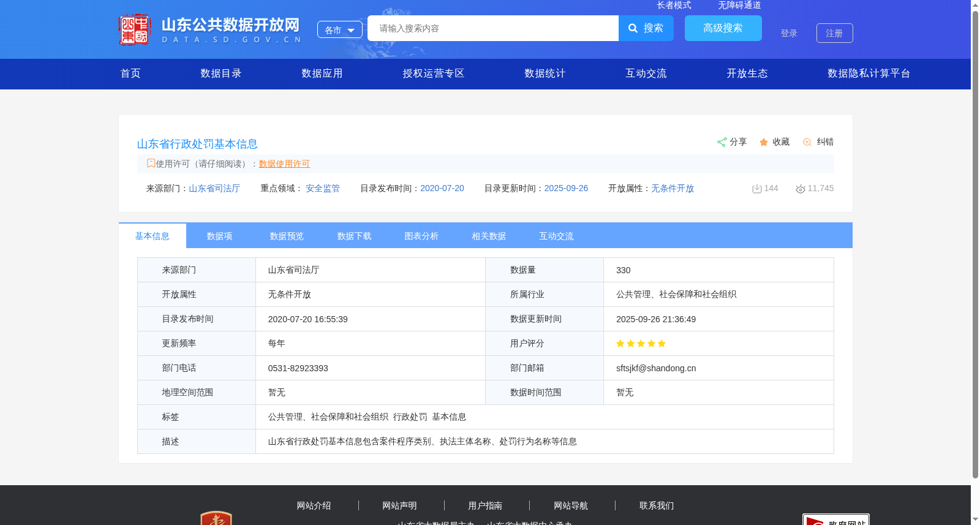Click the magnifier icon in the search button

pyautogui.click(x=633, y=28)
